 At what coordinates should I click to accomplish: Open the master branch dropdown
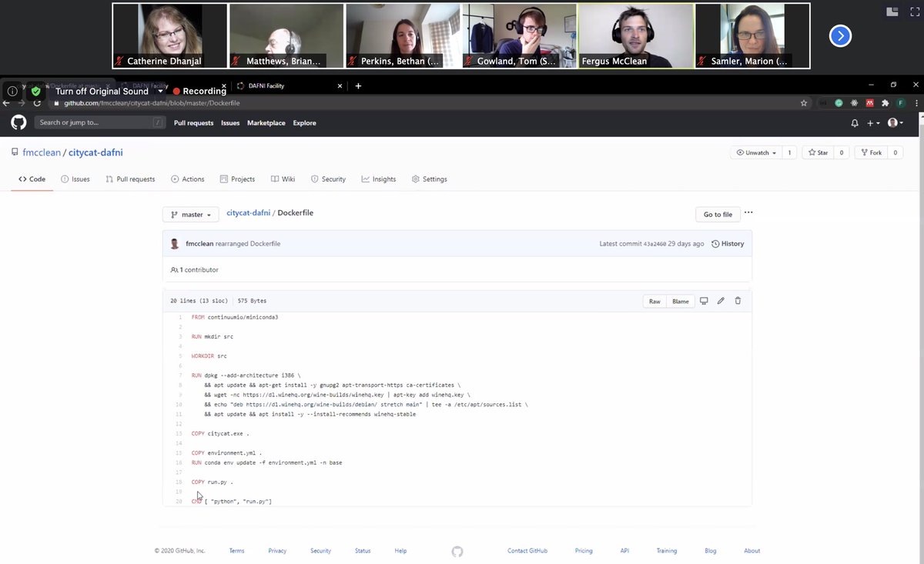pyautogui.click(x=191, y=215)
